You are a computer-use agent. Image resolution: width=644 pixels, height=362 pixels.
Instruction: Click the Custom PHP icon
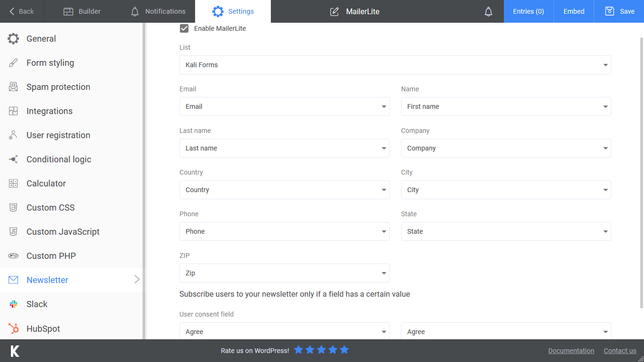(x=13, y=256)
